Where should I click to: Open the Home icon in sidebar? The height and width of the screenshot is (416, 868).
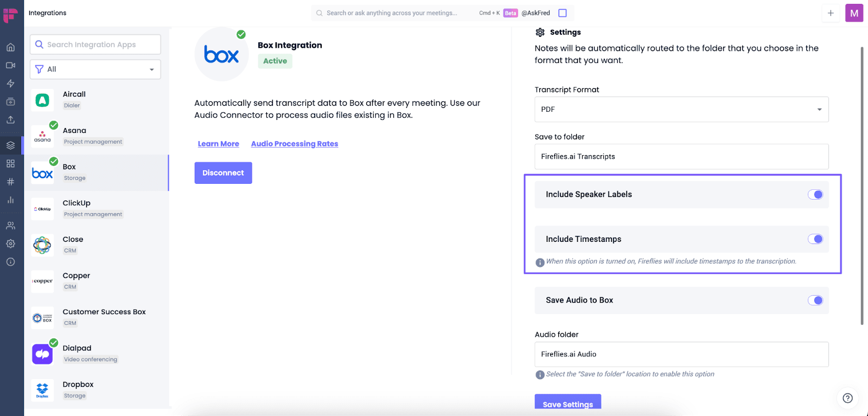click(10, 47)
